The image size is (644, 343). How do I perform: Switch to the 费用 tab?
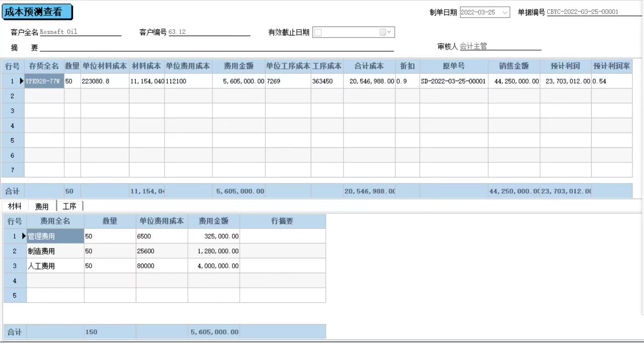[x=42, y=207]
